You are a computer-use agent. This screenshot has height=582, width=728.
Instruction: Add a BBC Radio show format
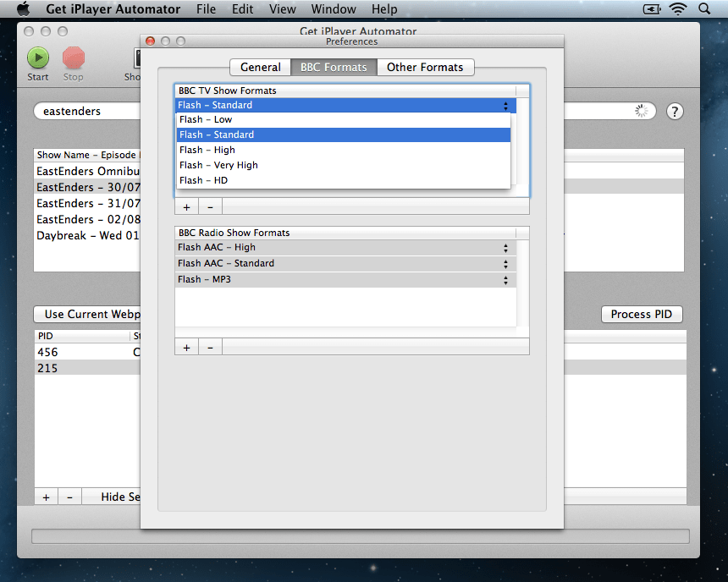[x=186, y=348]
